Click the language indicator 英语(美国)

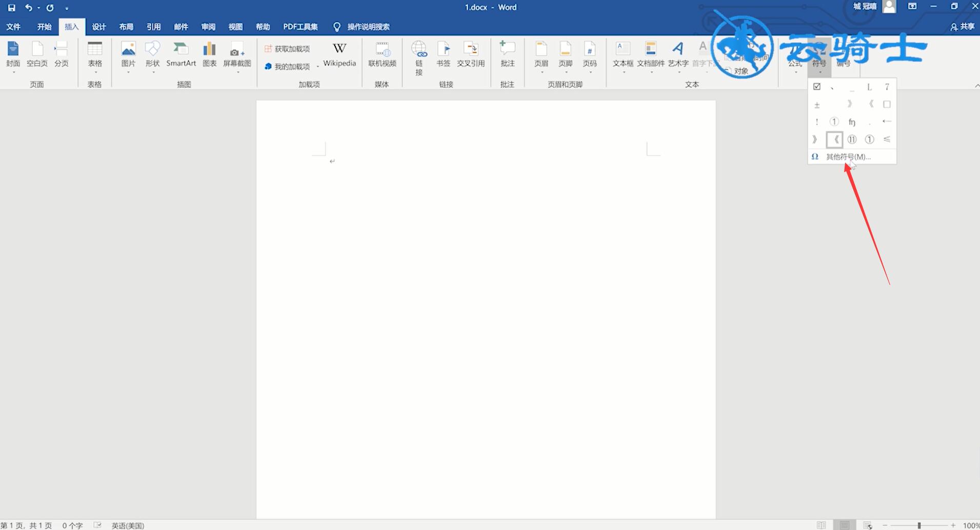click(128, 525)
